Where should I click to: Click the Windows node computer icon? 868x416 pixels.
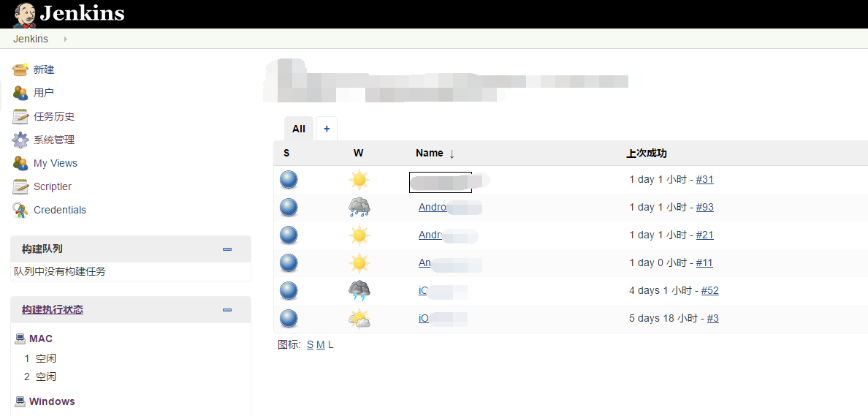pos(20,401)
